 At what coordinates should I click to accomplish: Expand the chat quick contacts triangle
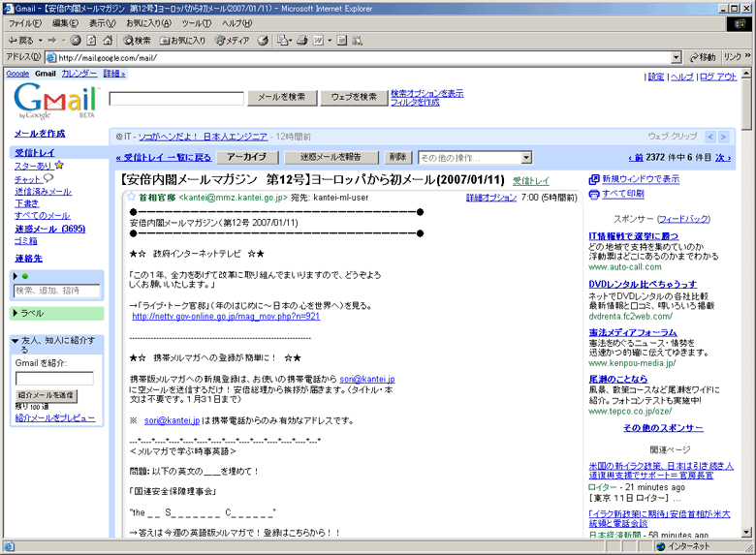pos(15,276)
